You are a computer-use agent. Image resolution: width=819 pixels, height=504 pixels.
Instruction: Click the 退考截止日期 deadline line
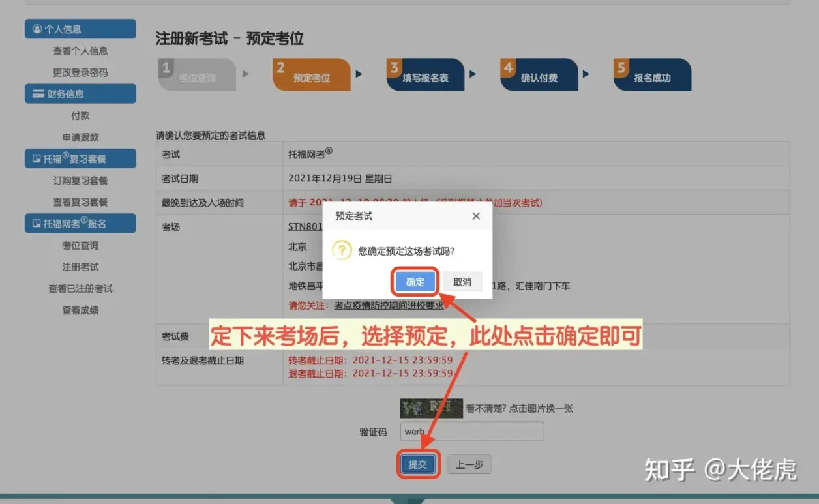pos(370,373)
